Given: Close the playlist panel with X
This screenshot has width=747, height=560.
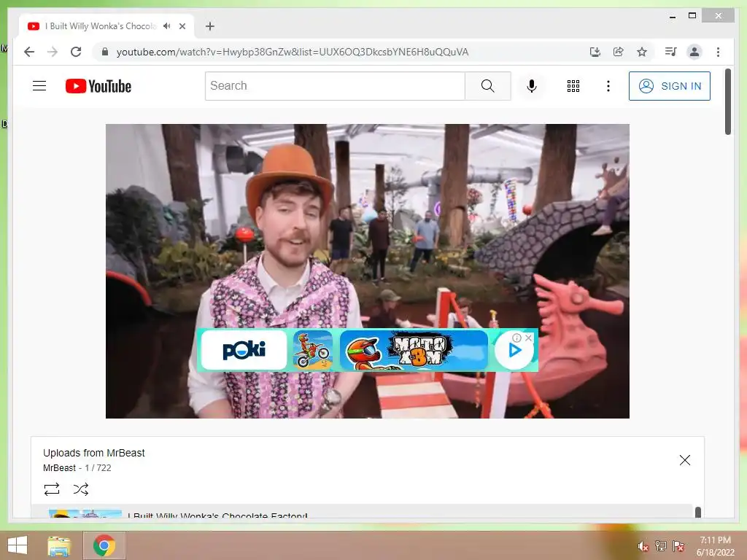Looking at the screenshot, I should tap(684, 460).
